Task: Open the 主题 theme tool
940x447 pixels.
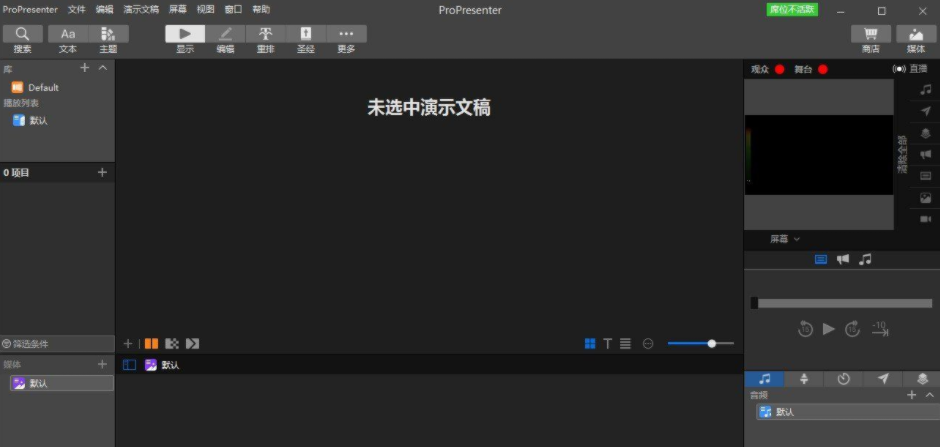Action: click(109, 34)
